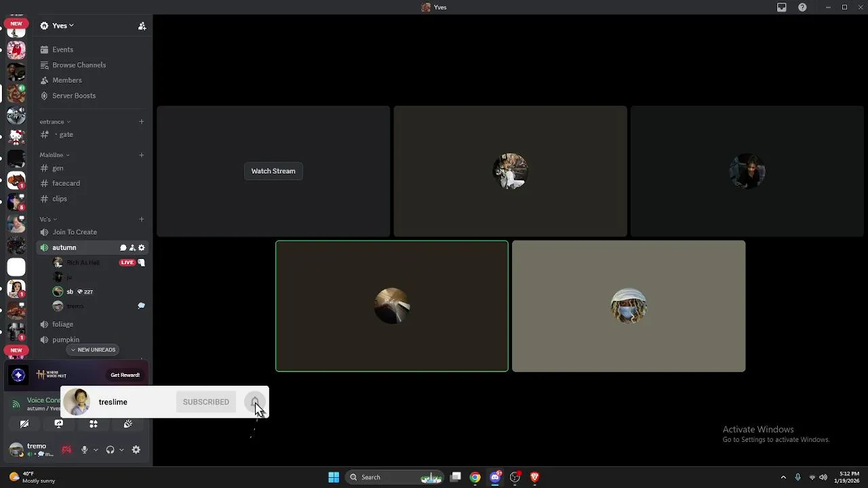Claim the Get Reward! promotion
This screenshot has width=868, height=488.
(x=125, y=375)
